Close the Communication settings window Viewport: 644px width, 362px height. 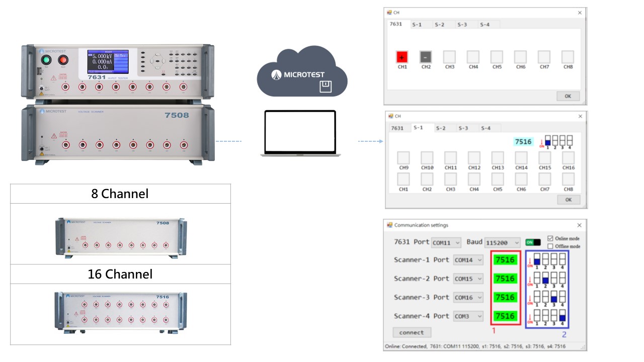click(579, 225)
